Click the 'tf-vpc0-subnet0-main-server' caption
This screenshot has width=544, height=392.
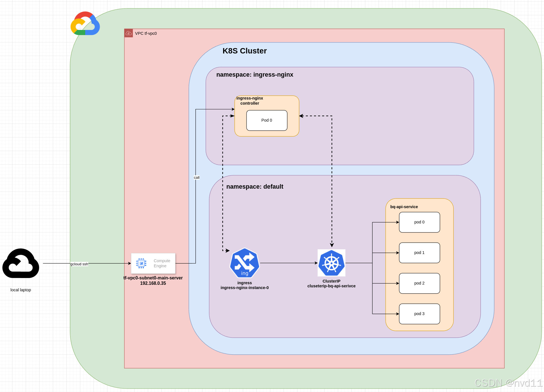click(153, 278)
